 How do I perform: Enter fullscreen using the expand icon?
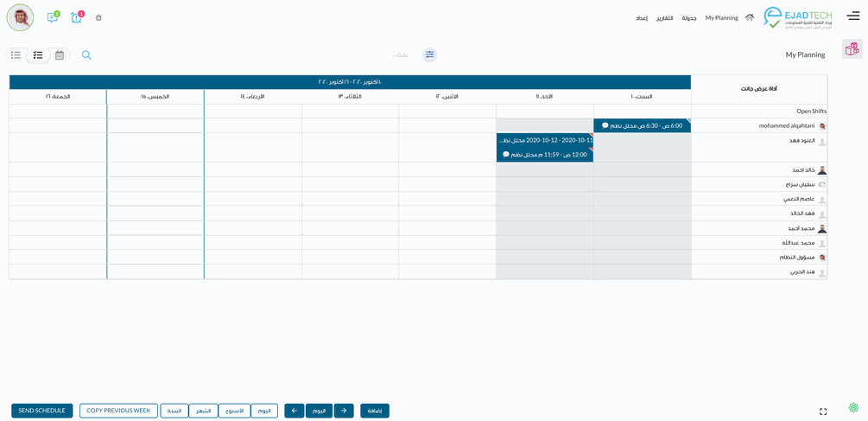(823, 411)
